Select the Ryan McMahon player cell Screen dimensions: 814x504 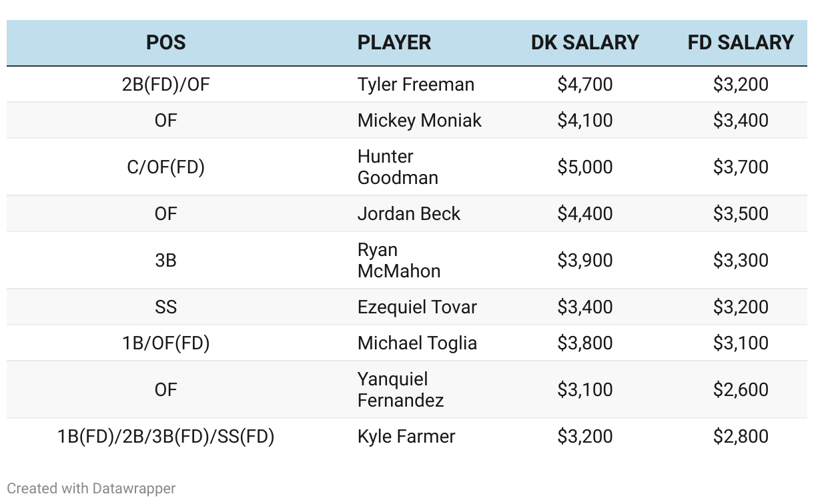(x=399, y=261)
